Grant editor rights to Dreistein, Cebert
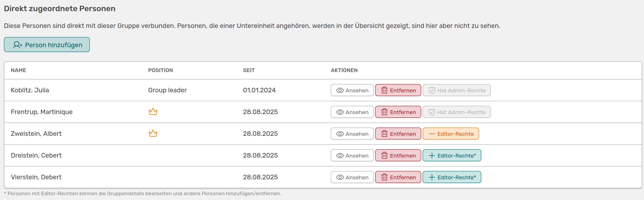 (x=451, y=155)
